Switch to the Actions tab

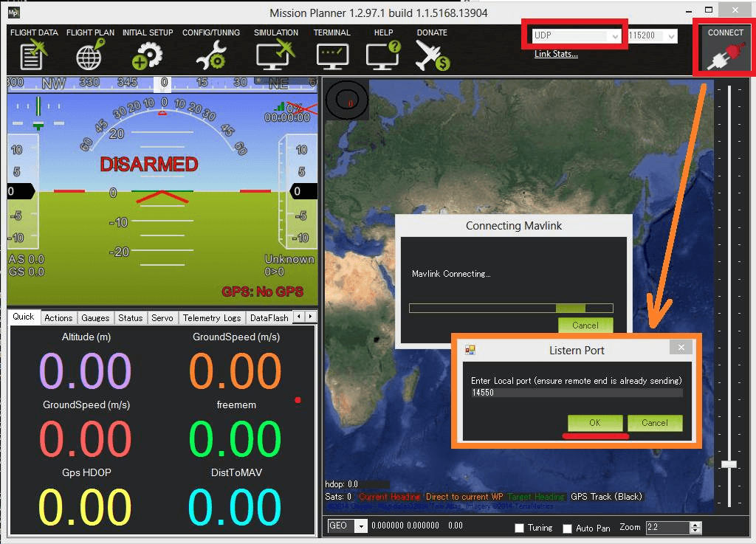pos(58,317)
